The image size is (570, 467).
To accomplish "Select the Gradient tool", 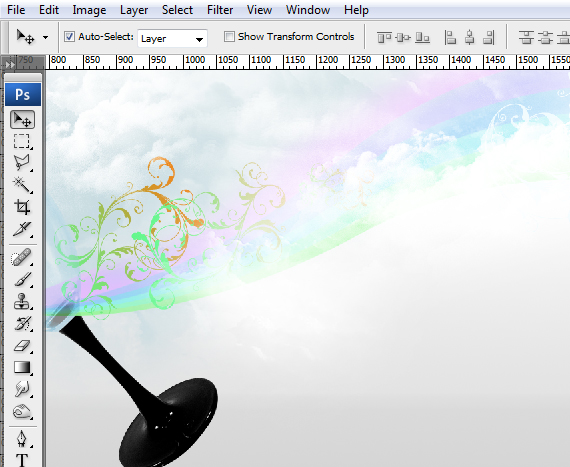I will 22,367.
